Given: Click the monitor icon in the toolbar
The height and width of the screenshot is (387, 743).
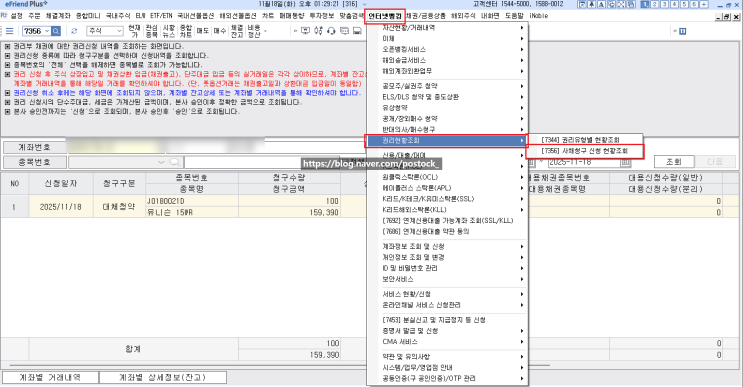Looking at the screenshot, I should click(306, 31).
